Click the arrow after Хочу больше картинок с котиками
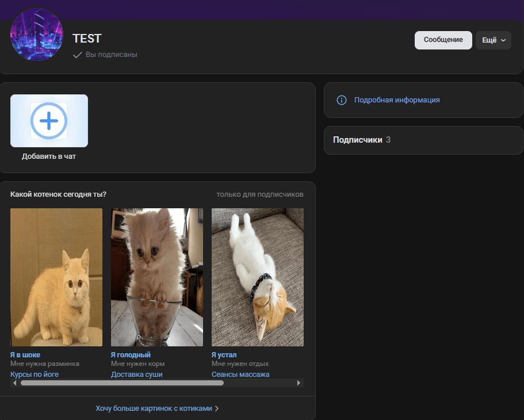Screen dimensions: 524x420 point(217,407)
